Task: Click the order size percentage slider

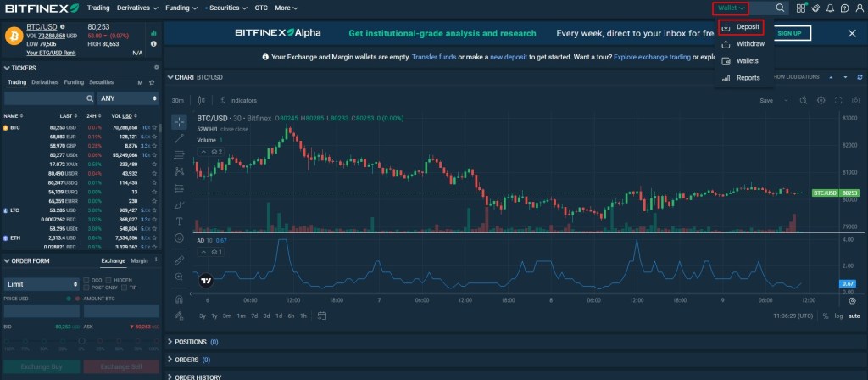Action: tap(81, 341)
